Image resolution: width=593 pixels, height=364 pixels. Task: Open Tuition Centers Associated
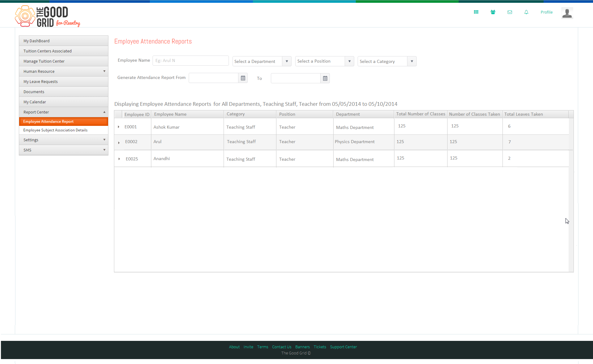tap(64, 51)
